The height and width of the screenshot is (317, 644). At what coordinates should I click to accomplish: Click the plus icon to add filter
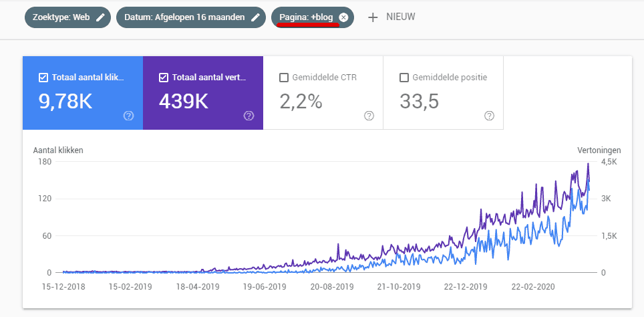[373, 17]
